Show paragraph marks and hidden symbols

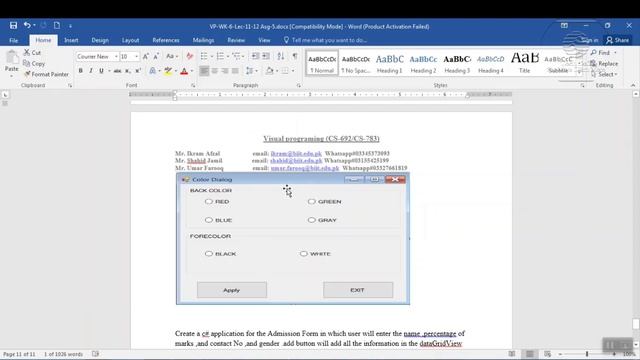point(295,56)
